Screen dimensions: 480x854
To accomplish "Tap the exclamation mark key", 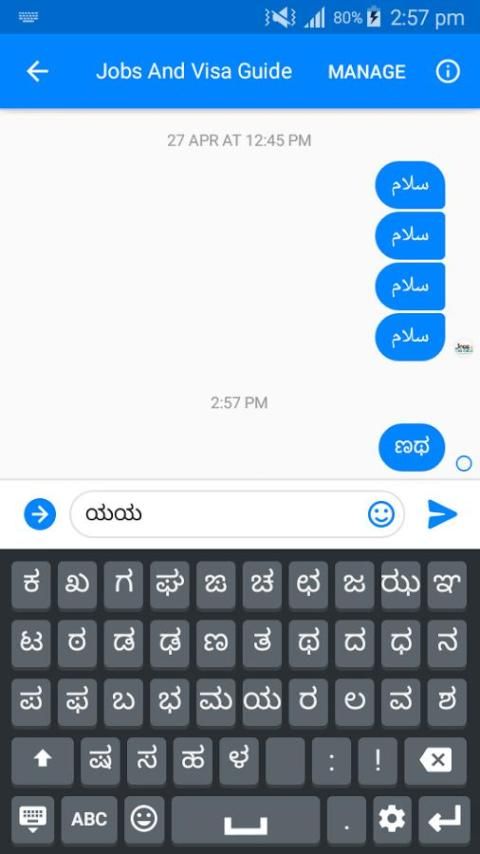I will (x=378, y=760).
